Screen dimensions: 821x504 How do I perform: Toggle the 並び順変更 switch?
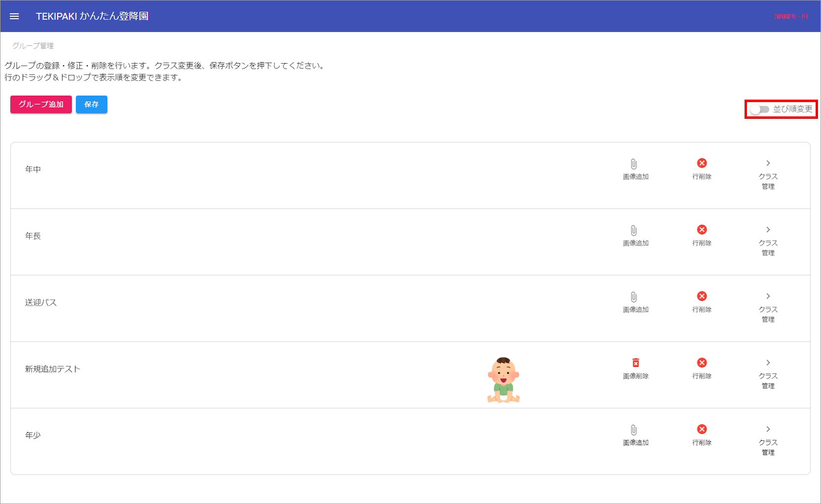pyautogui.click(x=759, y=109)
